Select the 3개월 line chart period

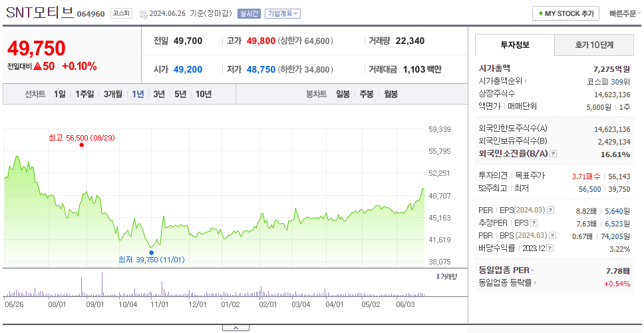click(x=113, y=94)
